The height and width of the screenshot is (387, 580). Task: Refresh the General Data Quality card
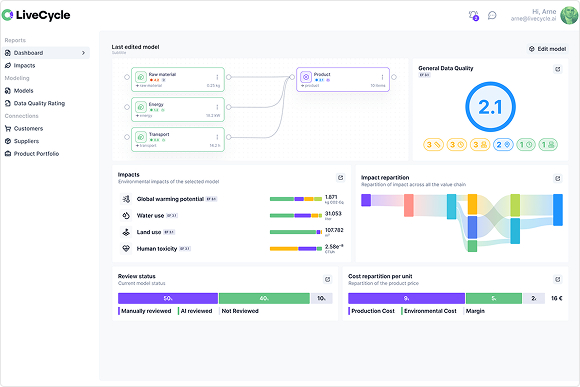pyautogui.click(x=557, y=69)
